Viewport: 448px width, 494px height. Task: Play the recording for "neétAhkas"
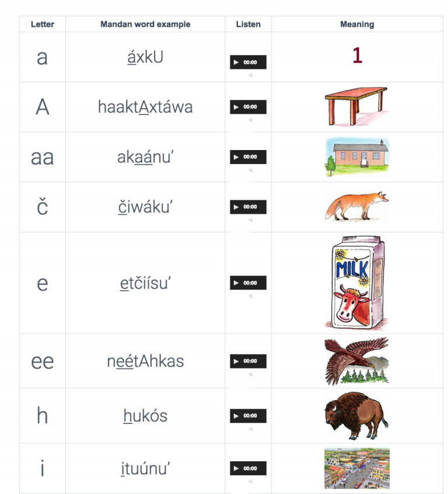(x=237, y=361)
